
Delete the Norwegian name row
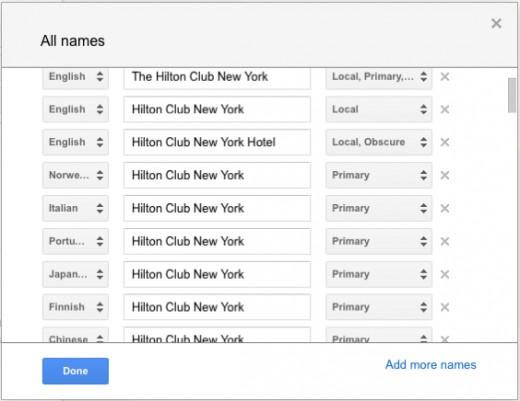coord(445,175)
